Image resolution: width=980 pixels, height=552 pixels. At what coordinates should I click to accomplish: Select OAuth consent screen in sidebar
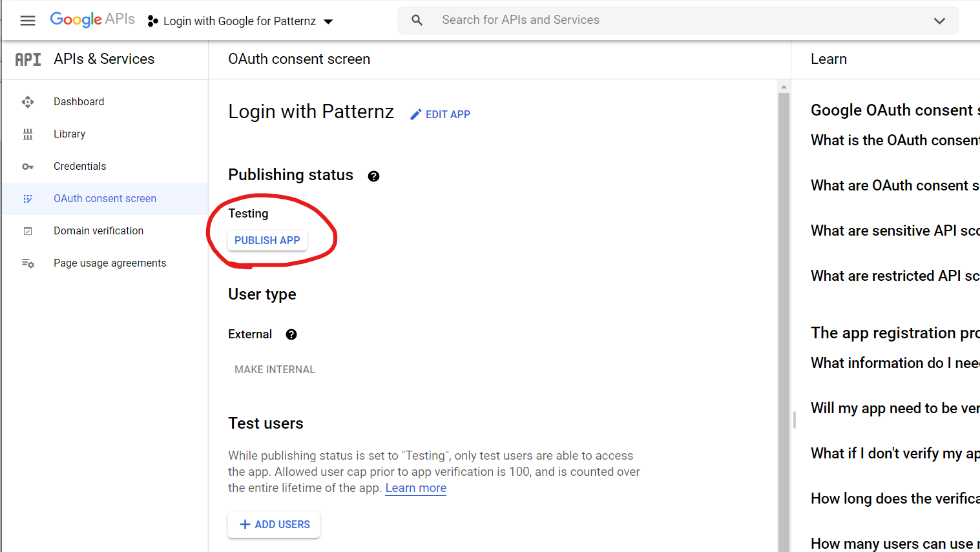105,199
